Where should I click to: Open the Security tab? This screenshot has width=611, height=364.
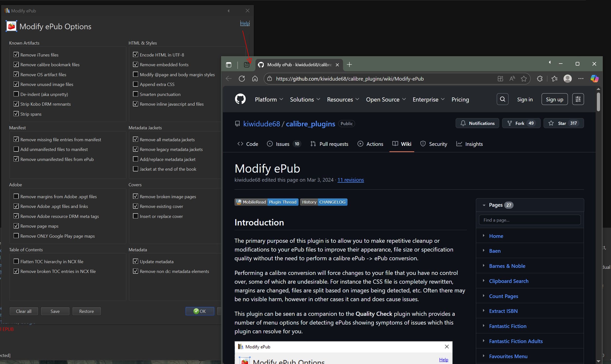[x=434, y=144]
